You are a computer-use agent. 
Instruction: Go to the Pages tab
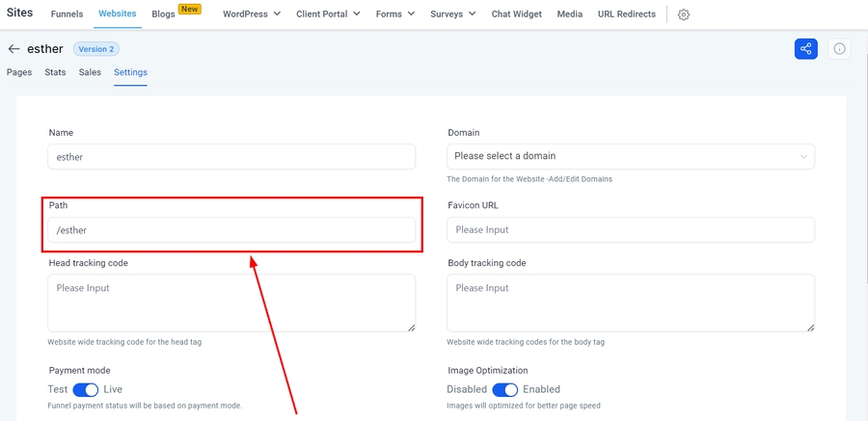click(x=19, y=72)
